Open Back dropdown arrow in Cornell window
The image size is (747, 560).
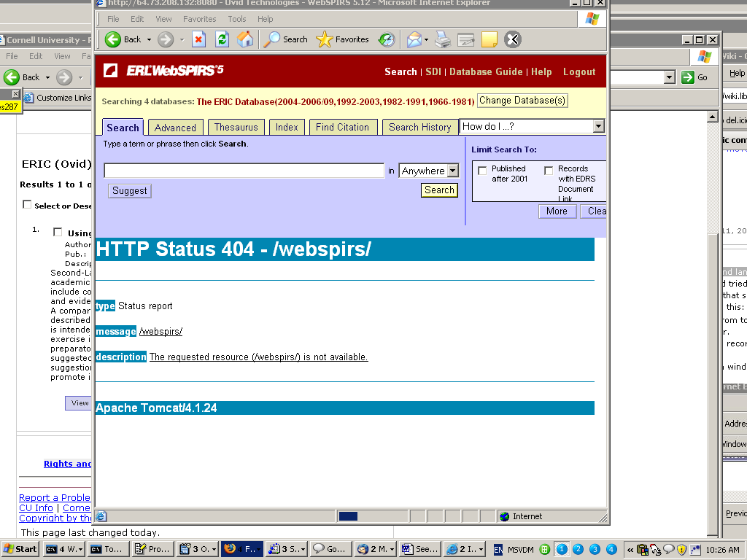(47, 77)
